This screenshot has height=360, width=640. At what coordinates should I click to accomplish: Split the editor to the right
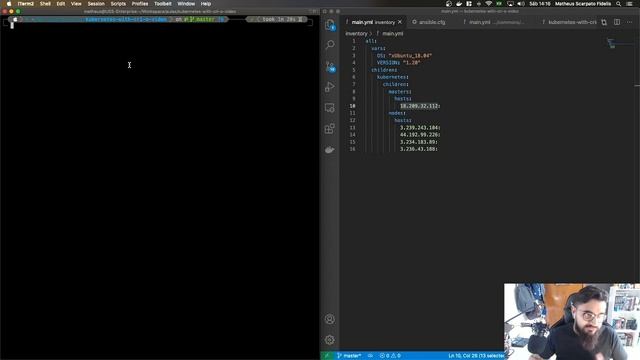click(617, 22)
